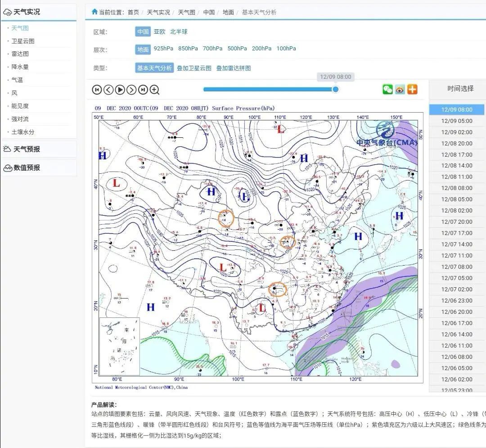Screen dimensions: 486x448
Task: Click the home icon in the breadcrumb bar
Action: [x=94, y=12]
